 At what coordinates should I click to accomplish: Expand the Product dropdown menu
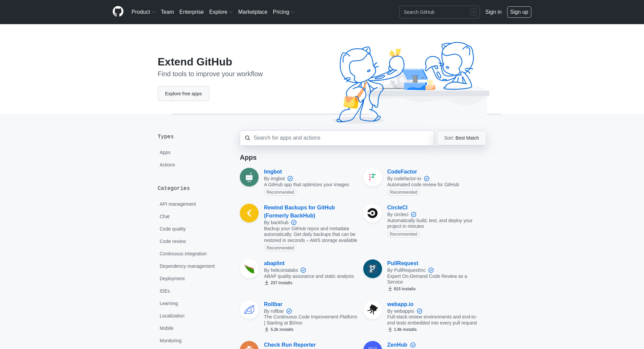[x=143, y=12]
